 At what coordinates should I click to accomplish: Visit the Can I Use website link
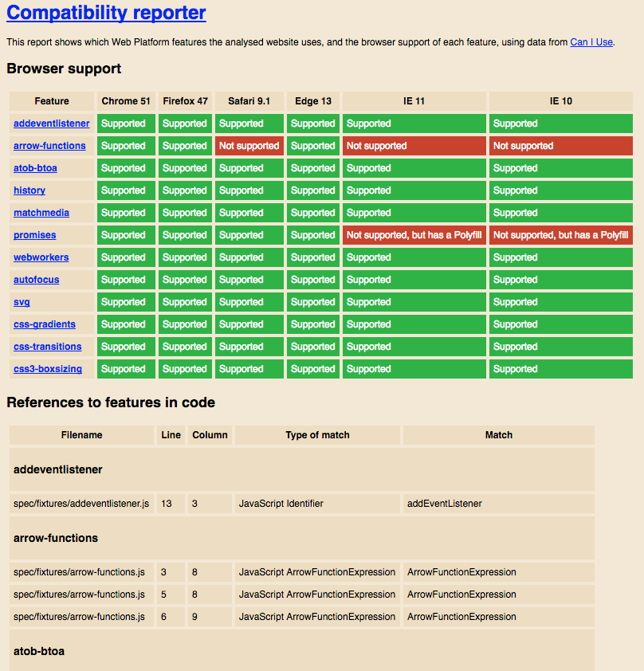click(591, 42)
